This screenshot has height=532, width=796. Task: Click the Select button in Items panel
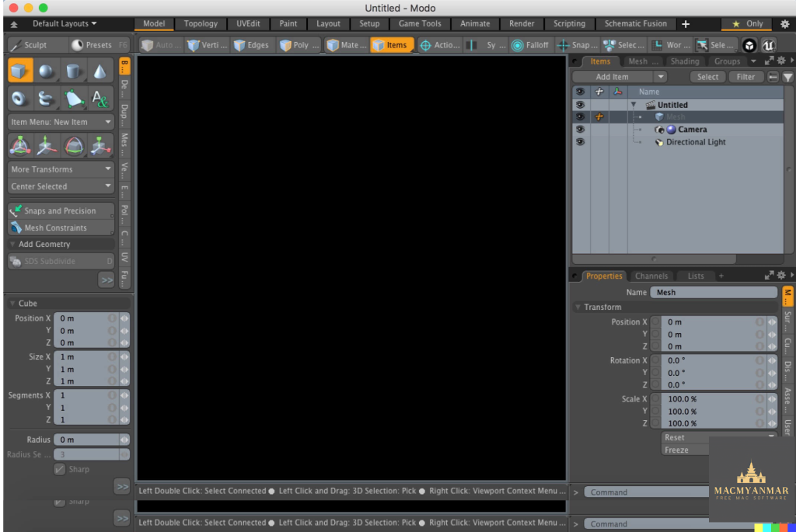(x=707, y=77)
